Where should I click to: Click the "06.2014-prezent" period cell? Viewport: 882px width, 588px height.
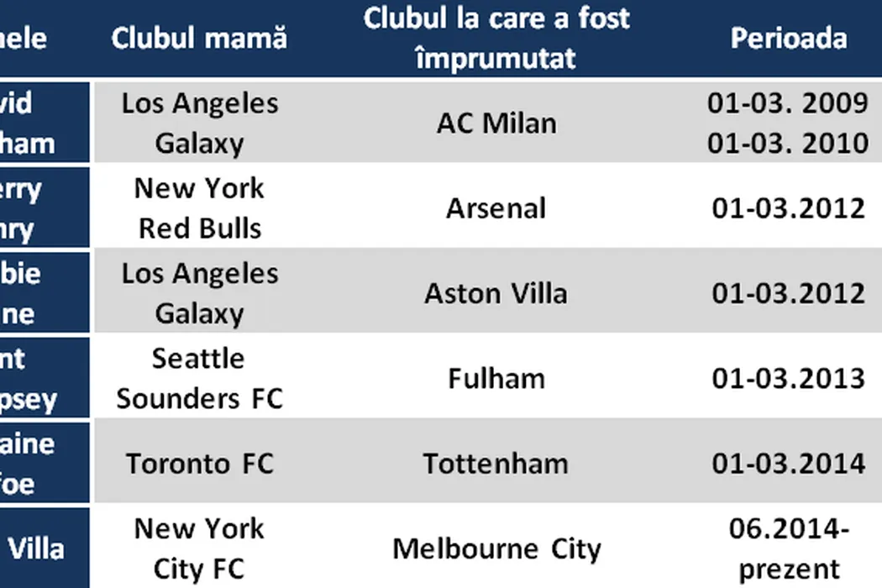coord(788,549)
